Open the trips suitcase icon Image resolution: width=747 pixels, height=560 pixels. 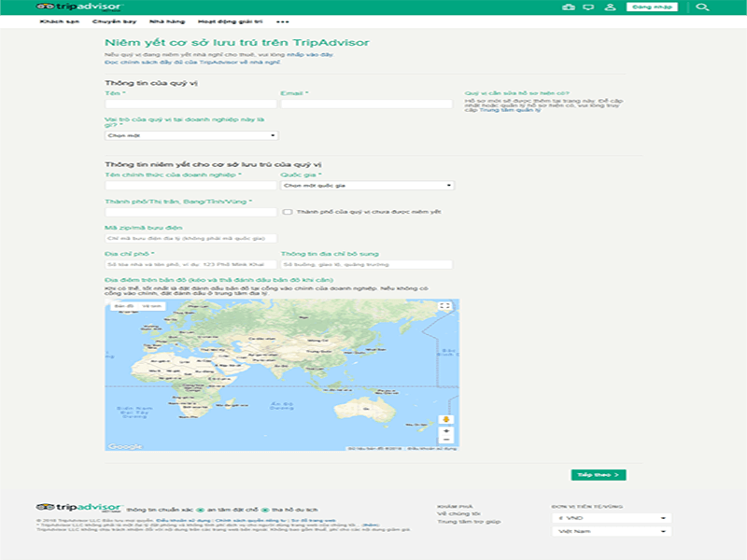click(570, 7)
